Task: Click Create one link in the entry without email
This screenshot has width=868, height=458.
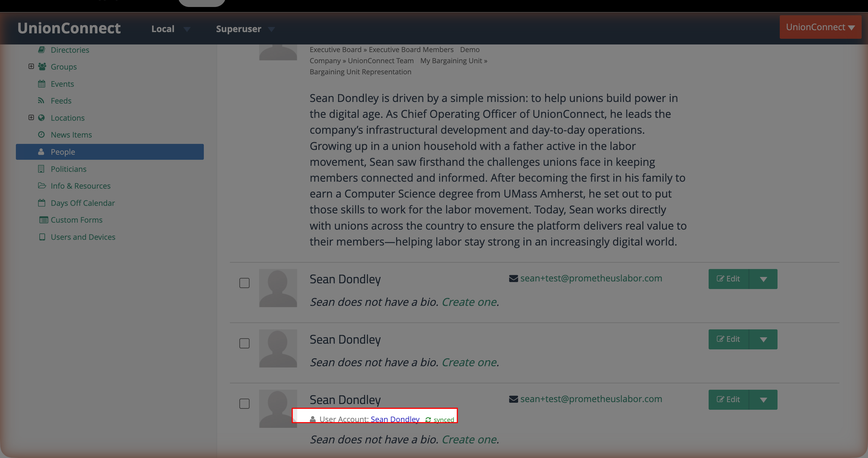Action: pyautogui.click(x=469, y=362)
